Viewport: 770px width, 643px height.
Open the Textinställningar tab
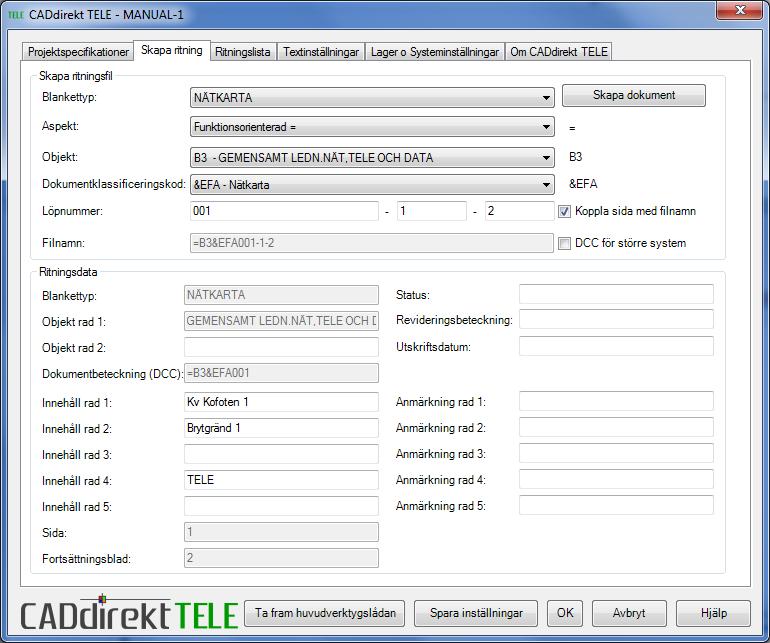(321, 52)
